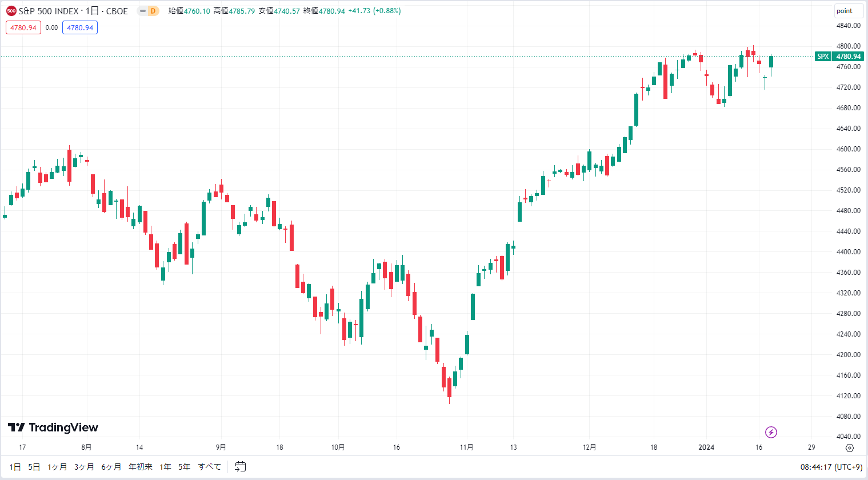Click the +41.73 (+0.88%) change text

[374, 11]
